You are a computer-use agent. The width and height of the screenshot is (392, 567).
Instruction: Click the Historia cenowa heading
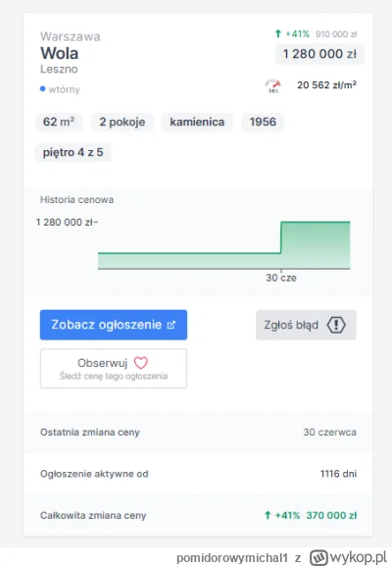[x=77, y=199]
